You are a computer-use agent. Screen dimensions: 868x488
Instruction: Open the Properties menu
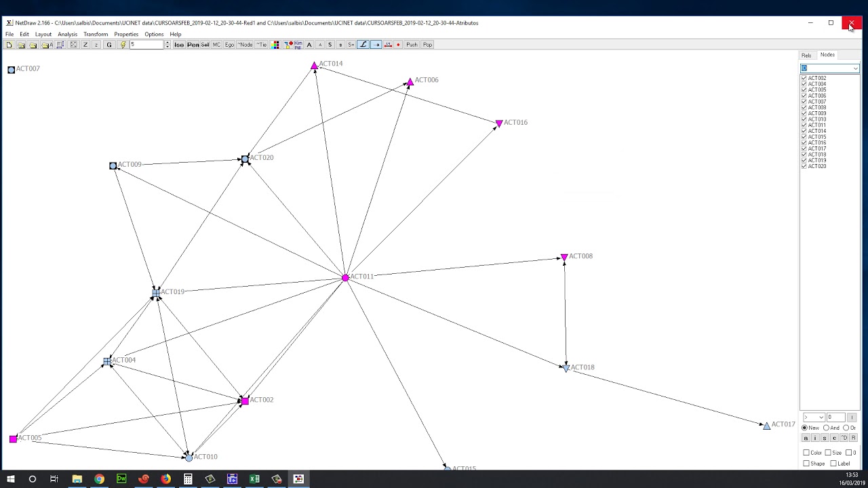tap(126, 34)
